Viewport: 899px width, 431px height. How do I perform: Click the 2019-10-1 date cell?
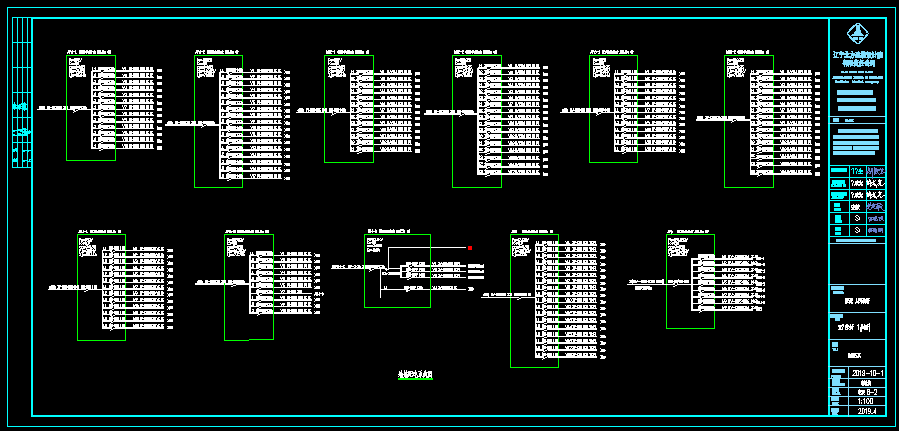point(869,372)
